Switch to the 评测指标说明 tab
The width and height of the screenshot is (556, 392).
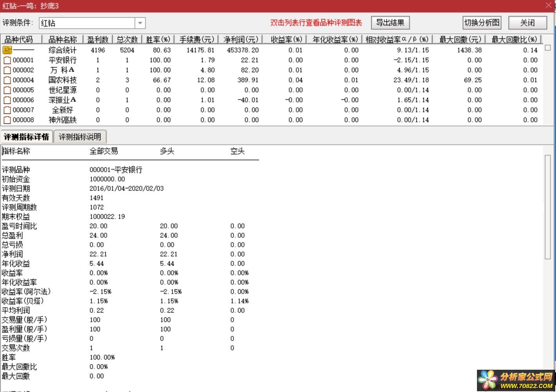[80, 136]
